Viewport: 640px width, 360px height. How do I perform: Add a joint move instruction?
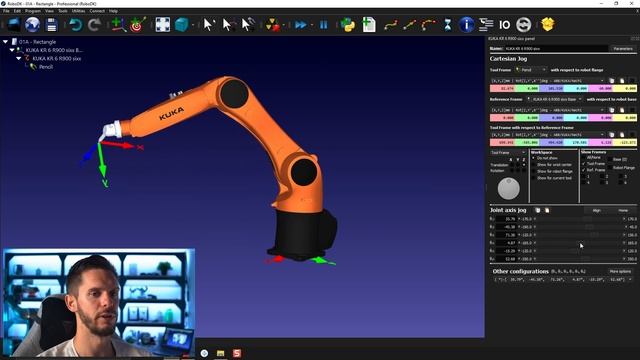pos(391,25)
